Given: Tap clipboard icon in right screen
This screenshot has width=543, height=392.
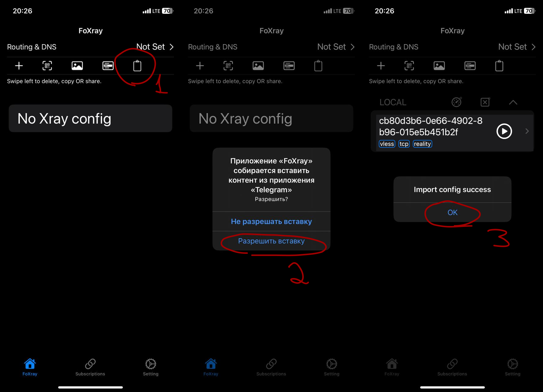Looking at the screenshot, I should [499, 66].
